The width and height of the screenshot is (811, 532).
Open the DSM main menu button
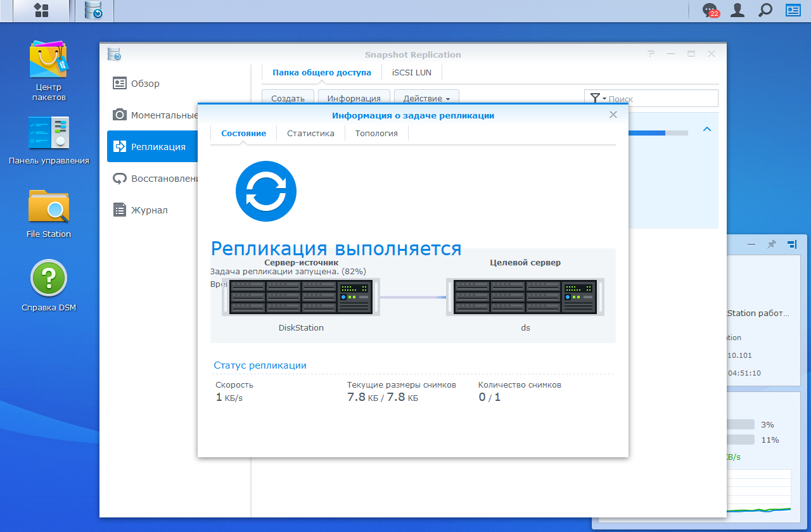(x=41, y=10)
